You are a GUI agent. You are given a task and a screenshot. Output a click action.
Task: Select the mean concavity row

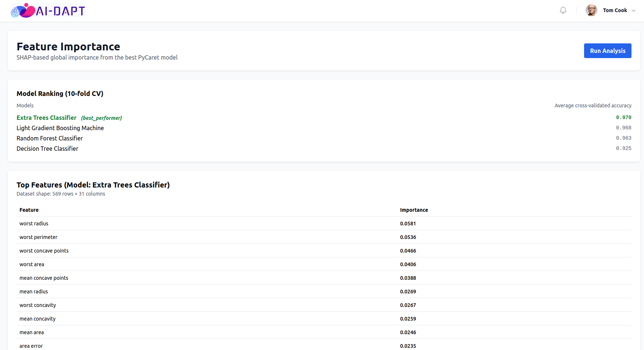tap(324, 319)
